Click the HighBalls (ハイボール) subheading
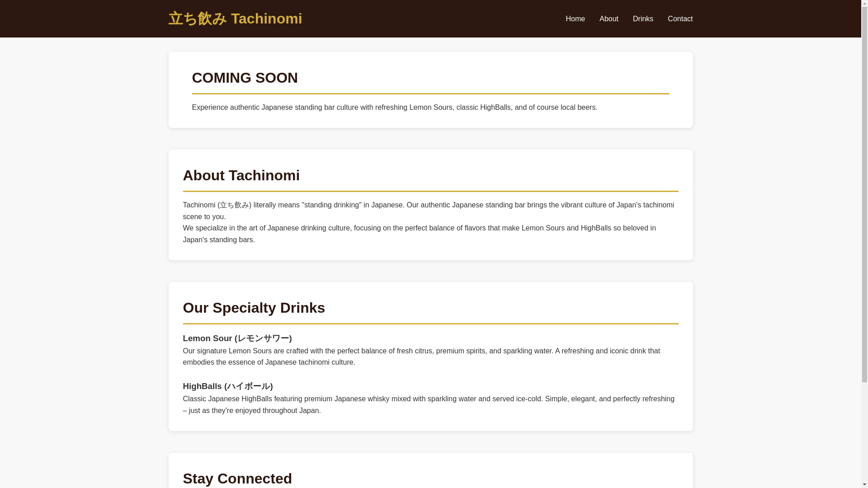868x488 pixels. click(x=228, y=386)
